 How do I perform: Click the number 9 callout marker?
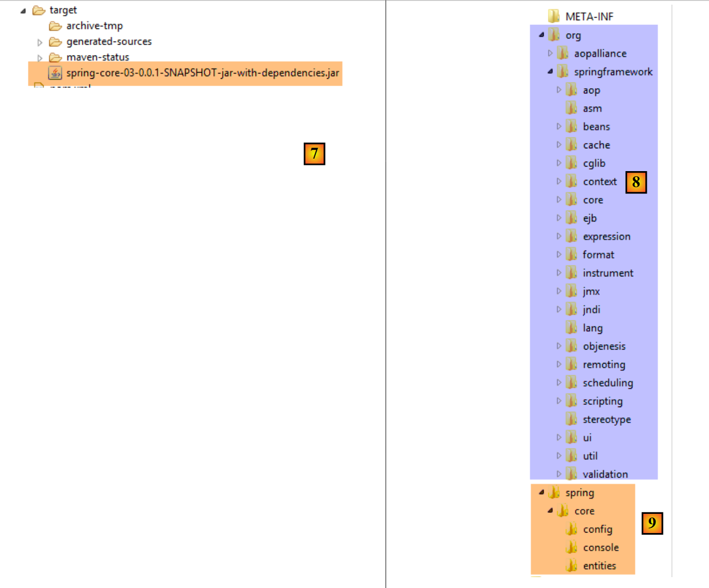point(652,523)
